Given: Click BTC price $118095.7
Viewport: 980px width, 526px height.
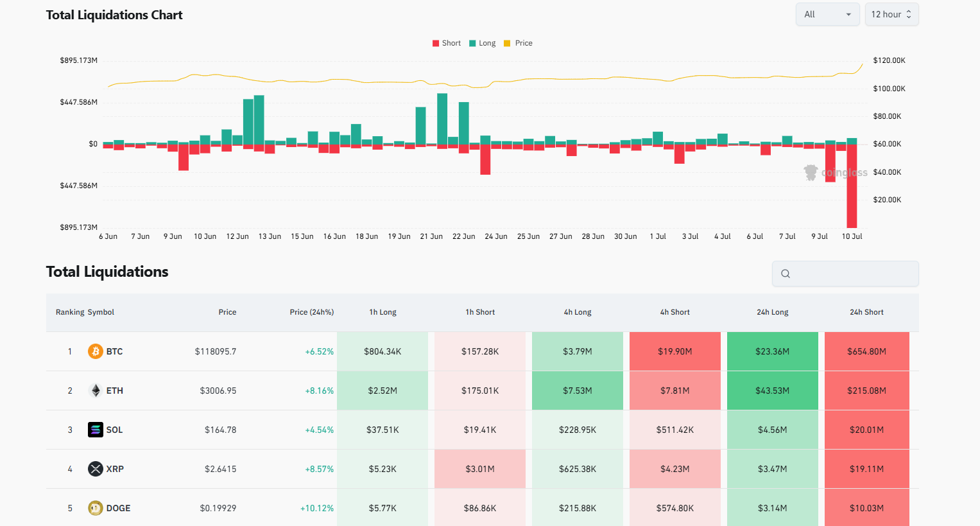Looking at the screenshot, I should click(216, 351).
